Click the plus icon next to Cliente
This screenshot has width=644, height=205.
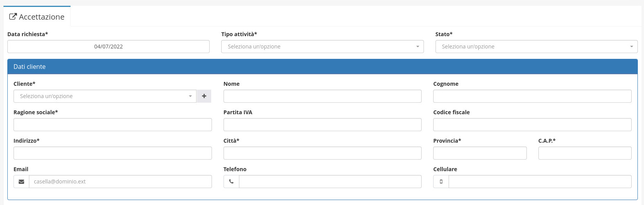(204, 96)
